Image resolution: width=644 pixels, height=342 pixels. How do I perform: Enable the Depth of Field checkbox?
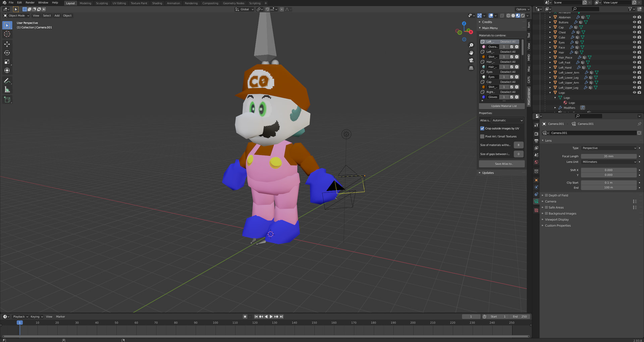click(546, 196)
